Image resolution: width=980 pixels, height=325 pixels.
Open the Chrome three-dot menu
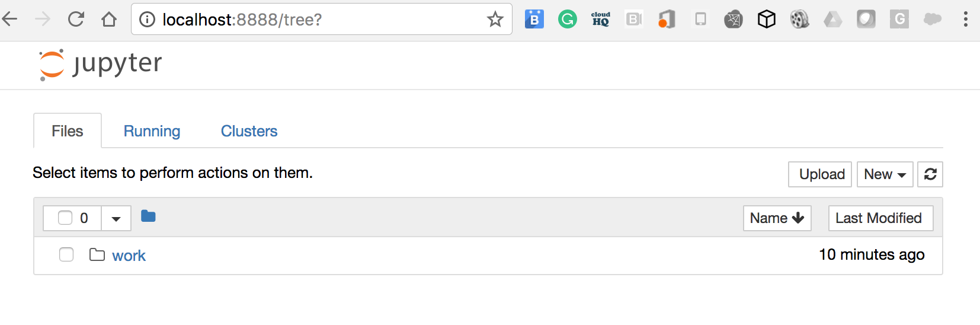pos(966,20)
